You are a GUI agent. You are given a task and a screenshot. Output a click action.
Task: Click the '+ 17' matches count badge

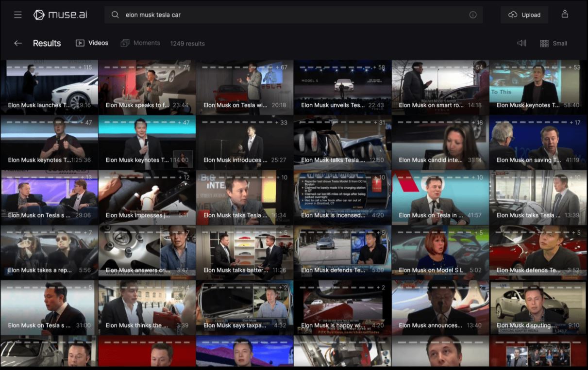tap(575, 123)
